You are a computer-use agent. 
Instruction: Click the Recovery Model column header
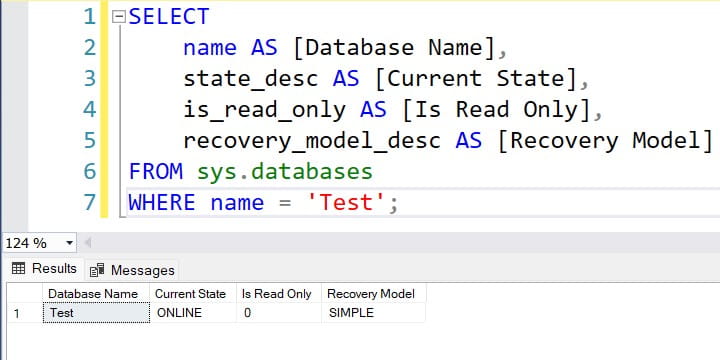click(x=374, y=294)
